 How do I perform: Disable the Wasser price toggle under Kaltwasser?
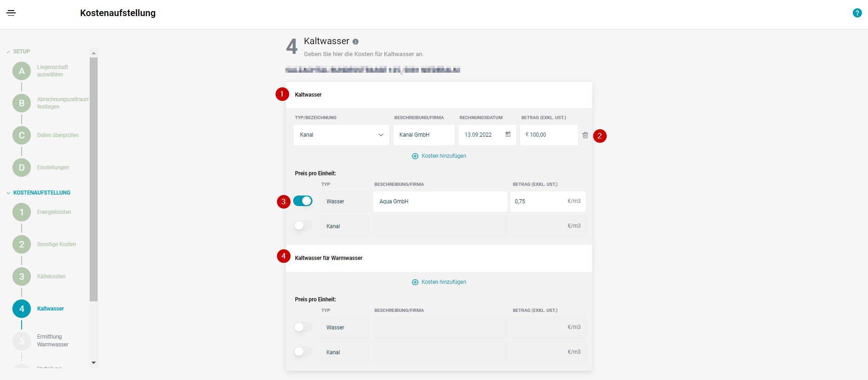tap(303, 201)
